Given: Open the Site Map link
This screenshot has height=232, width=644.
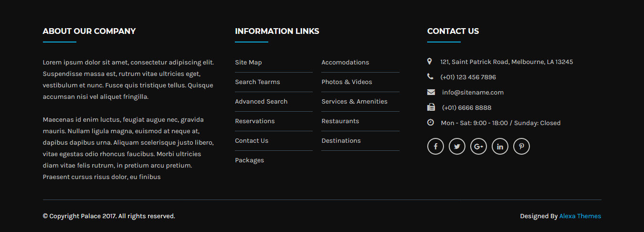Looking at the screenshot, I should (248, 63).
